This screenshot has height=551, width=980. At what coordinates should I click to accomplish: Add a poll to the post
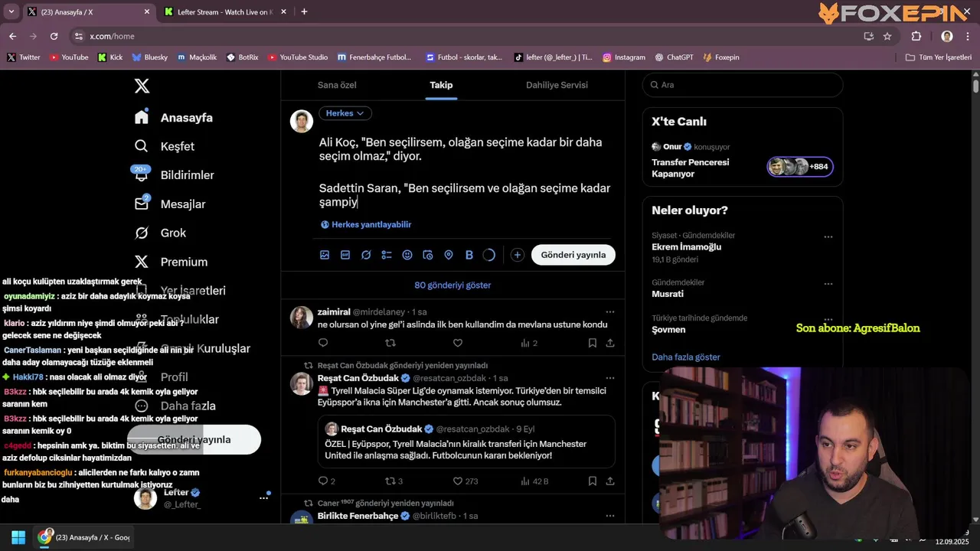[387, 255]
